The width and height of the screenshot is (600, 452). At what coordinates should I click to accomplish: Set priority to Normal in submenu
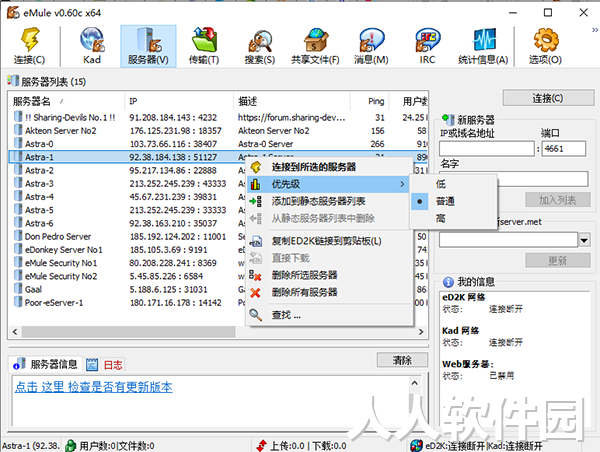[454, 201]
